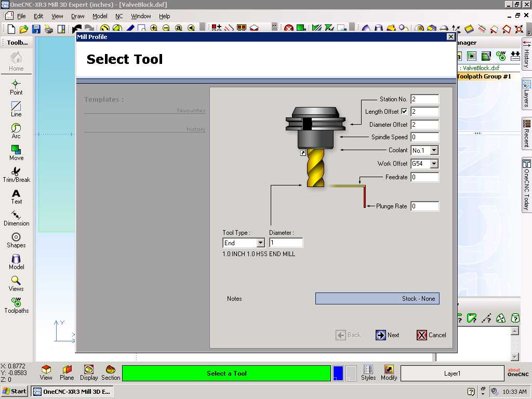Click the Save floppy disk icon
The image size is (532, 399).
pyautogui.click(x=36, y=29)
